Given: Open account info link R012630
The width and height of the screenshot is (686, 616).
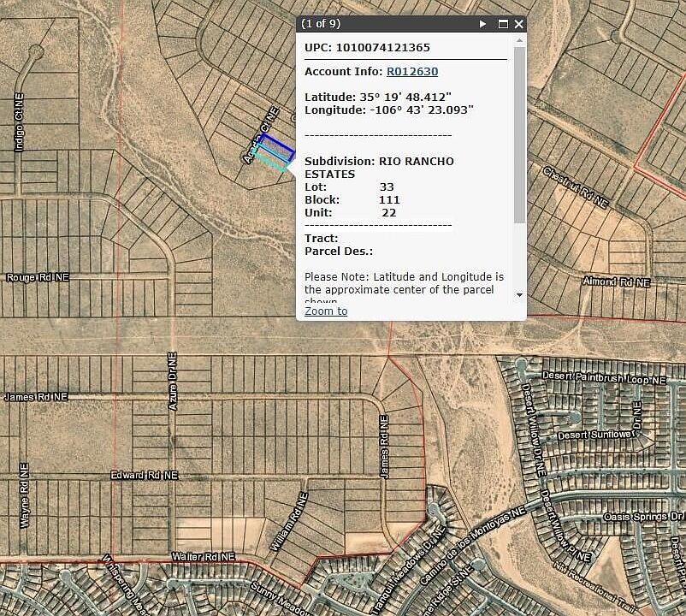Looking at the screenshot, I should pyautogui.click(x=412, y=71).
